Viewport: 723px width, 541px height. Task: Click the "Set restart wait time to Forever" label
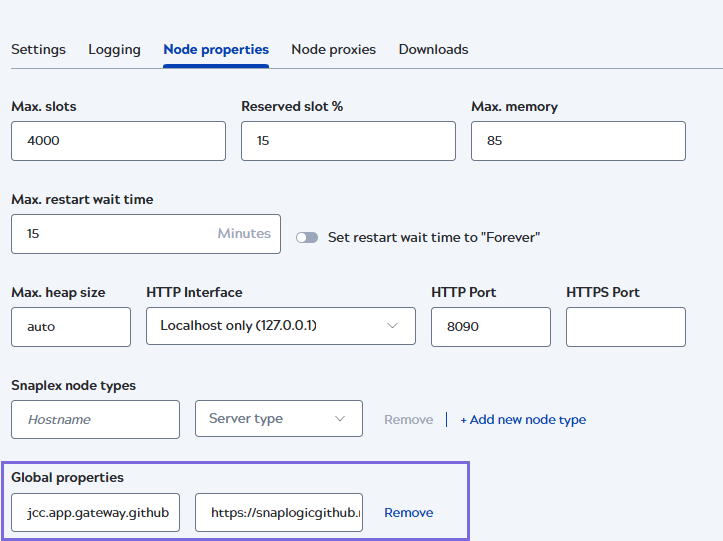434,238
